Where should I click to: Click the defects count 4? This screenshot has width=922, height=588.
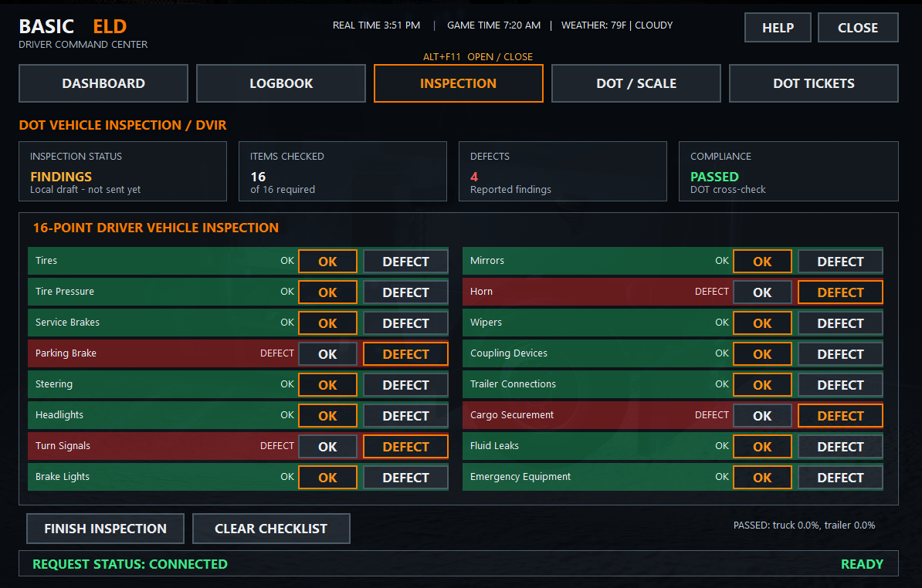click(x=474, y=177)
